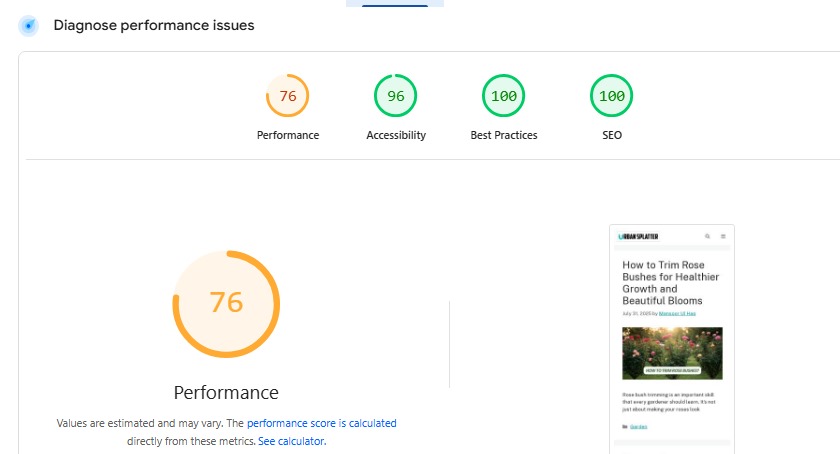Open the Best Practices score 100 gauge
Screen dimensions: 840x454
pyautogui.click(x=504, y=96)
